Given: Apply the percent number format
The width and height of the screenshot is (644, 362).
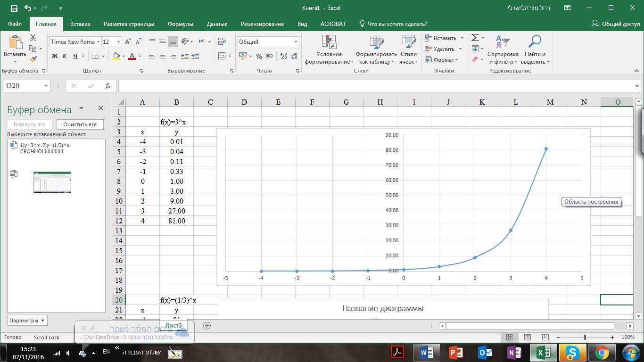Looking at the screenshot, I should (259, 56).
